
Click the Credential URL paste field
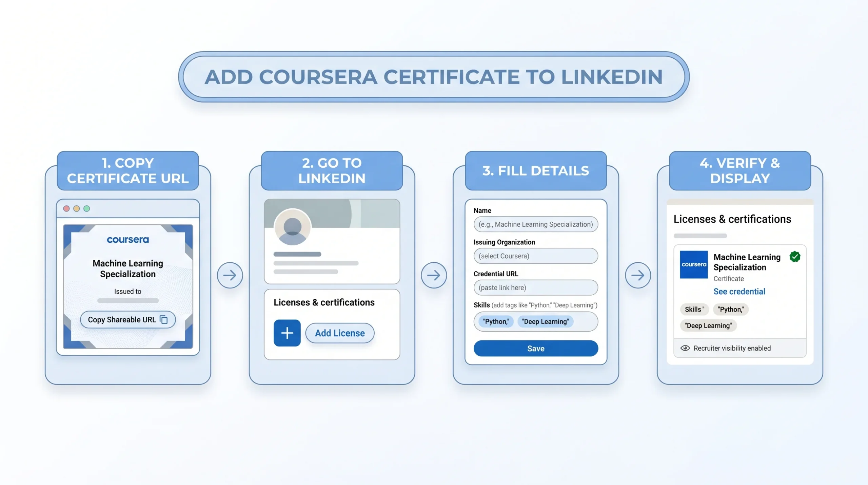[x=536, y=287]
